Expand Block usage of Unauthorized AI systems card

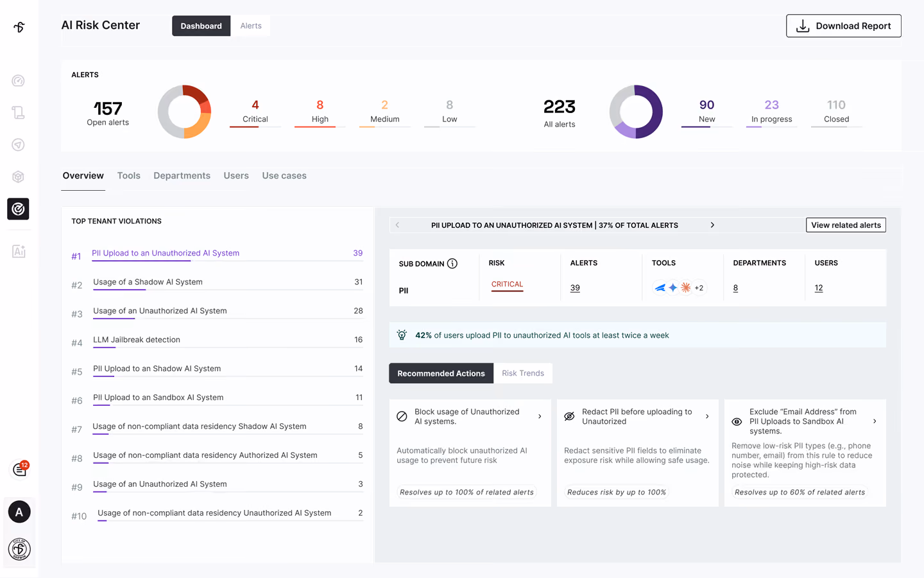tap(540, 416)
